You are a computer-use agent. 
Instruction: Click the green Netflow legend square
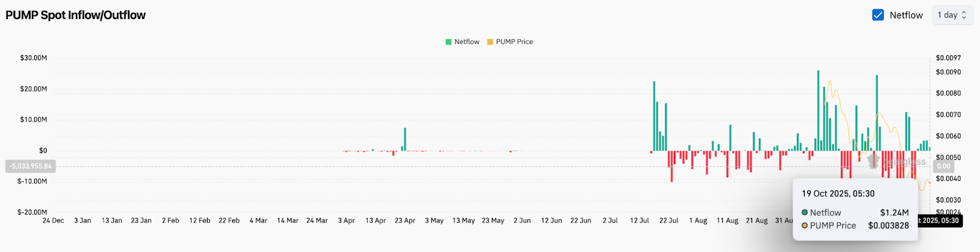448,42
